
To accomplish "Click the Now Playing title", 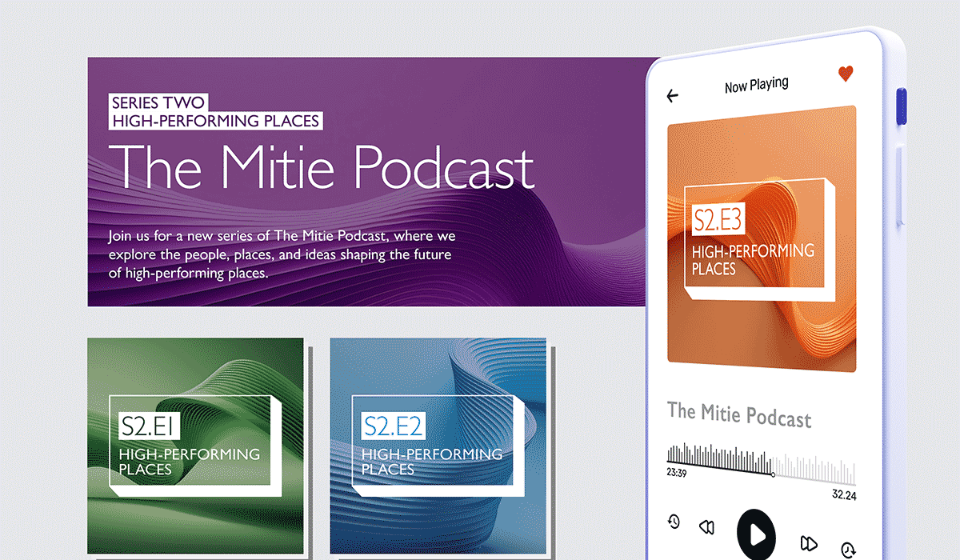I will [756, 85].
